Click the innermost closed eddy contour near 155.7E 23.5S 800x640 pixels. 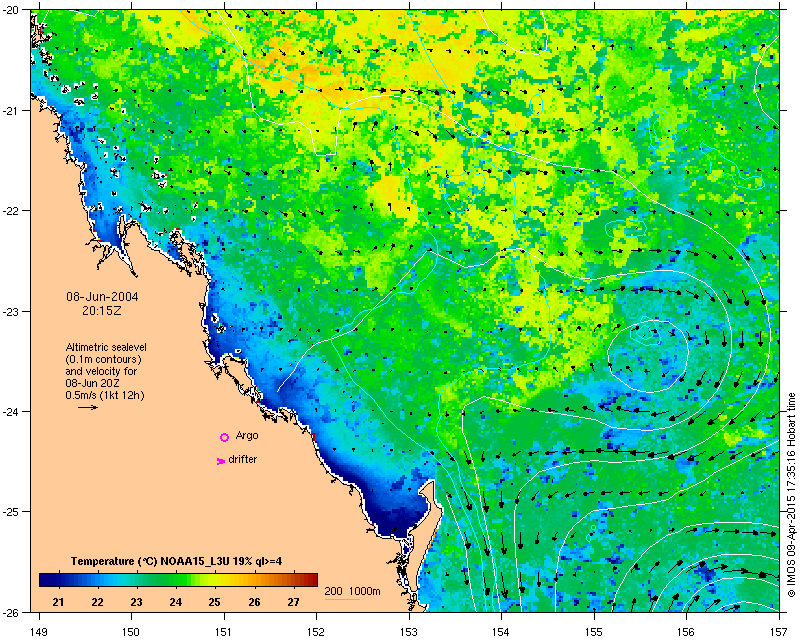coord(647,356)
